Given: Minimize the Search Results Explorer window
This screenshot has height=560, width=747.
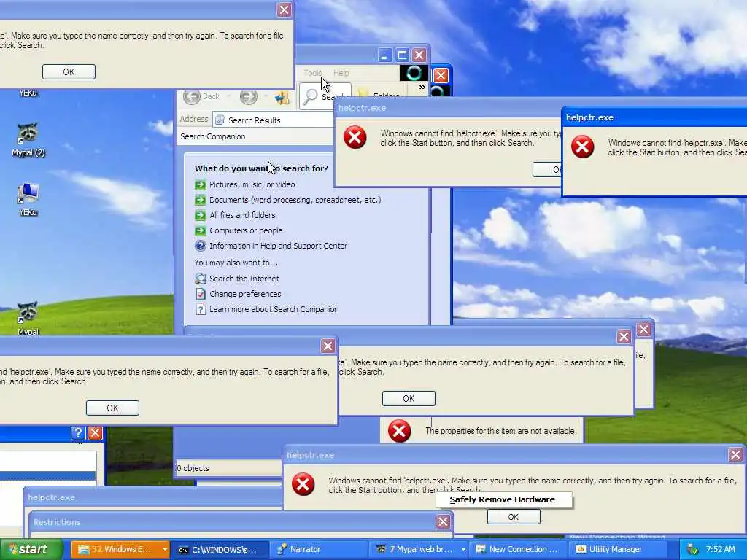Looking at the screenshot, I should (x=385, y=55).
